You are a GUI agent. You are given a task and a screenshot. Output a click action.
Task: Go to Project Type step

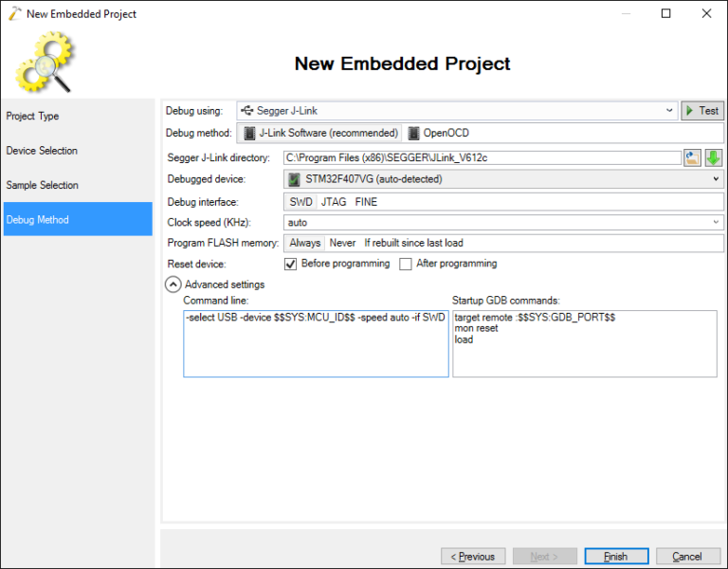33,117
